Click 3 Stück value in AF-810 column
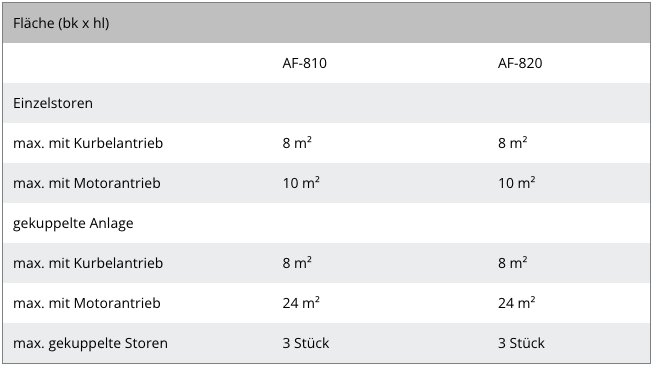 coord(306,343)
